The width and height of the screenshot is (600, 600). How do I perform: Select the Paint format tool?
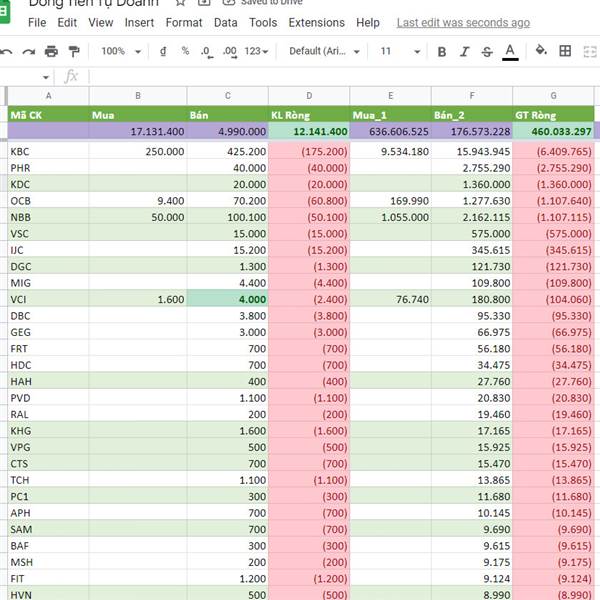(73, 51)
